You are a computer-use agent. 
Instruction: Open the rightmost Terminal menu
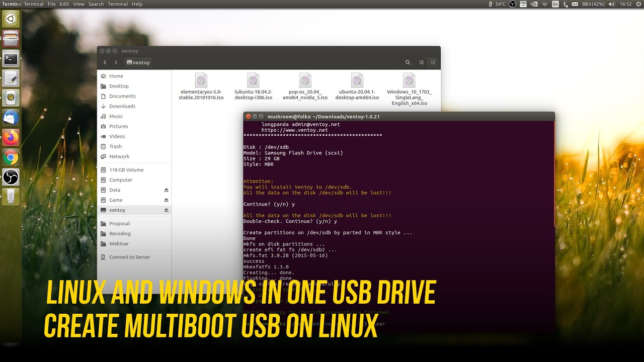pos(118,4)
